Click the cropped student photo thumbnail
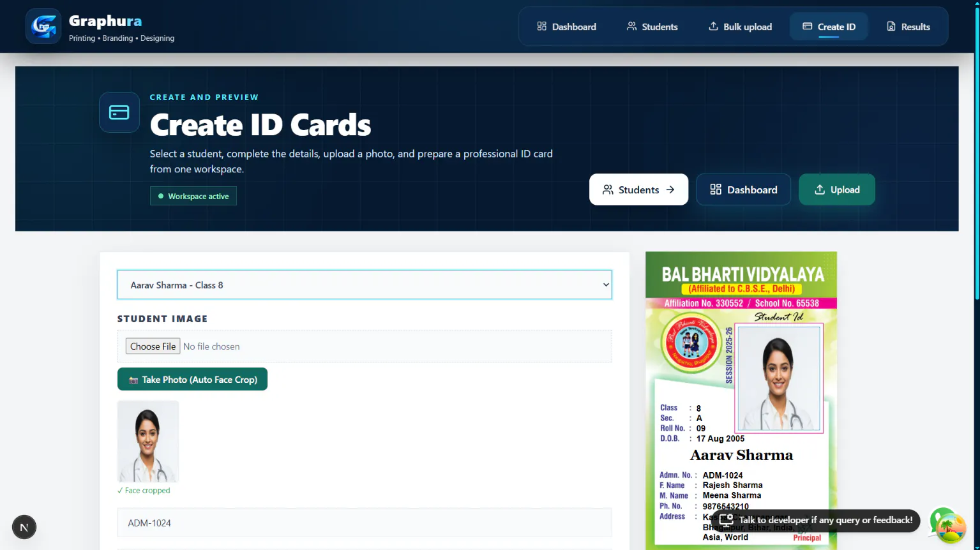Image resolution: width=980 pixels, height=550 pixels. [x=148, y=442]
